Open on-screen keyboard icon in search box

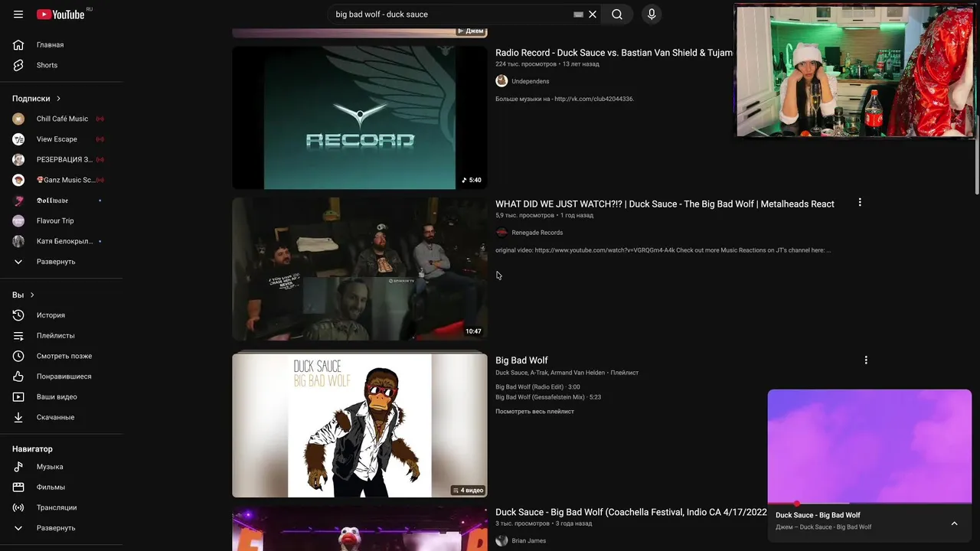[578, 15]
